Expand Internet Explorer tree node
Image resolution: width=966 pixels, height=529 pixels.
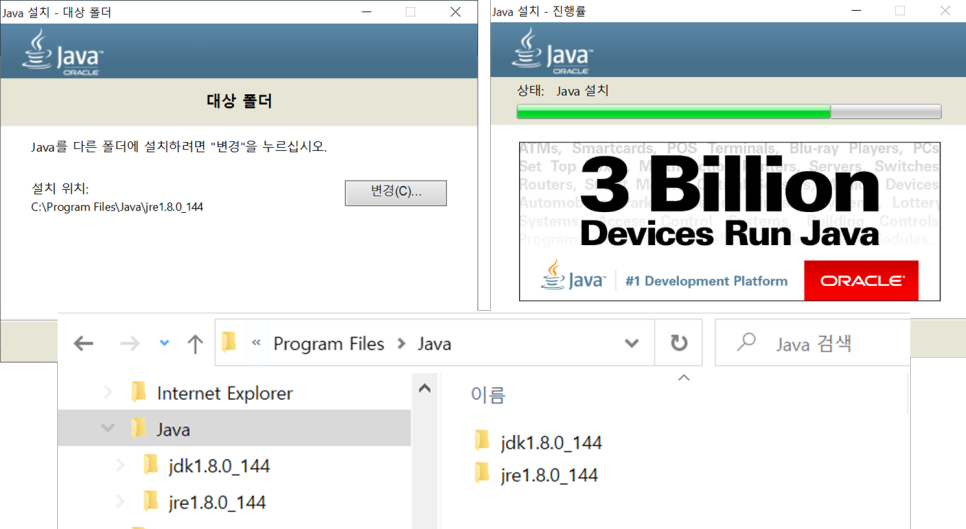108,392
